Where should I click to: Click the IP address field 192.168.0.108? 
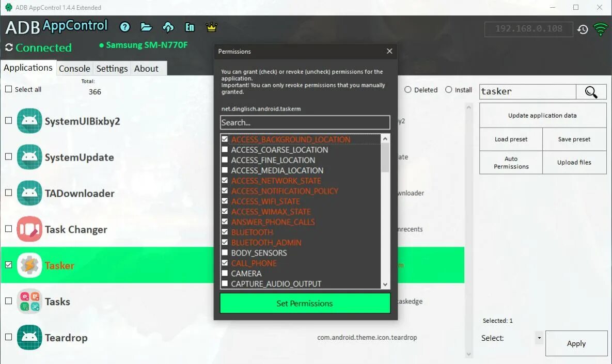click(x=528, y=29)
